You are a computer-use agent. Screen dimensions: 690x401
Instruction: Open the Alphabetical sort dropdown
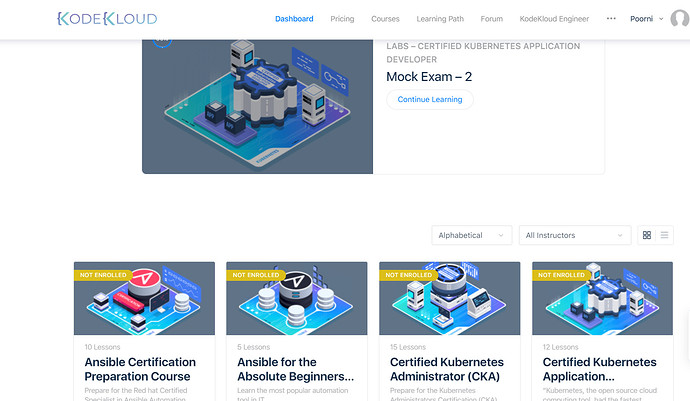tap(472, 235)
